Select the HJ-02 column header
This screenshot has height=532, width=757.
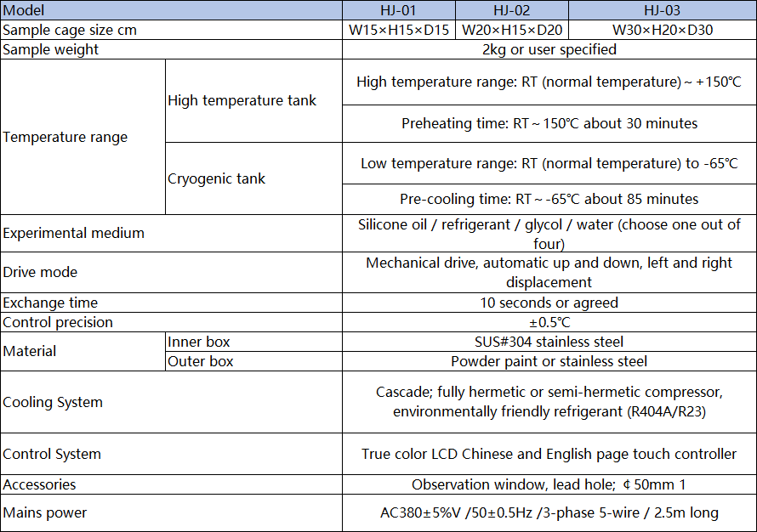pos(512,10)
